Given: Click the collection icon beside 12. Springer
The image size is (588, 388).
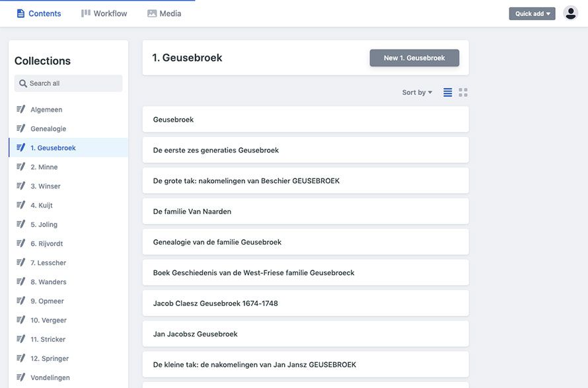Looking at the screenshot, I should click(20, 358).
